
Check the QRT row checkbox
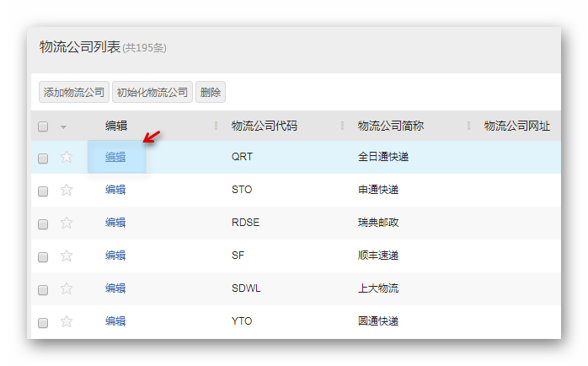[43, 159]
